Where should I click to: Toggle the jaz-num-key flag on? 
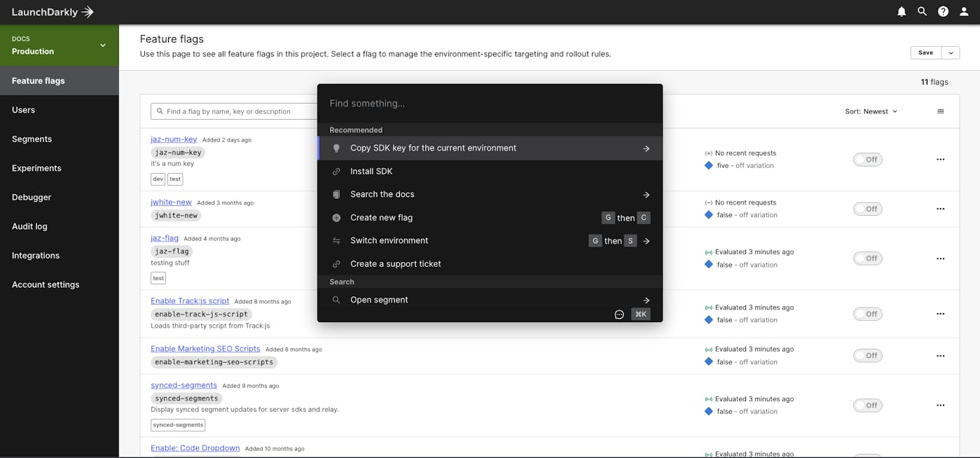868,160
